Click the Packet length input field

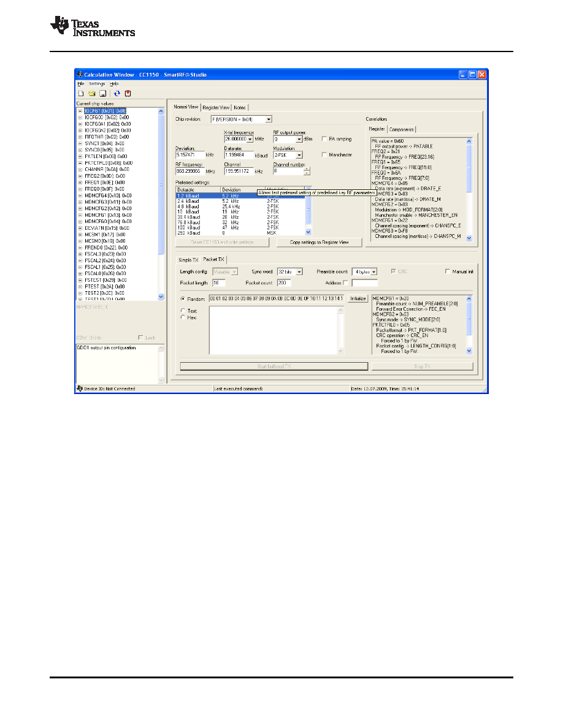tap(219, 282)
